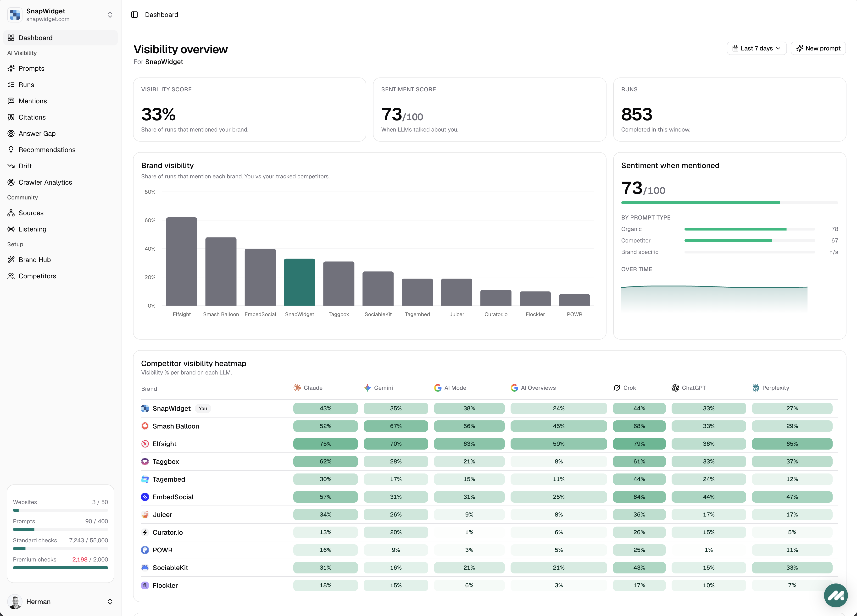
Task: Click the Taggbox row name in heatmap
Action: pos(166,462)
